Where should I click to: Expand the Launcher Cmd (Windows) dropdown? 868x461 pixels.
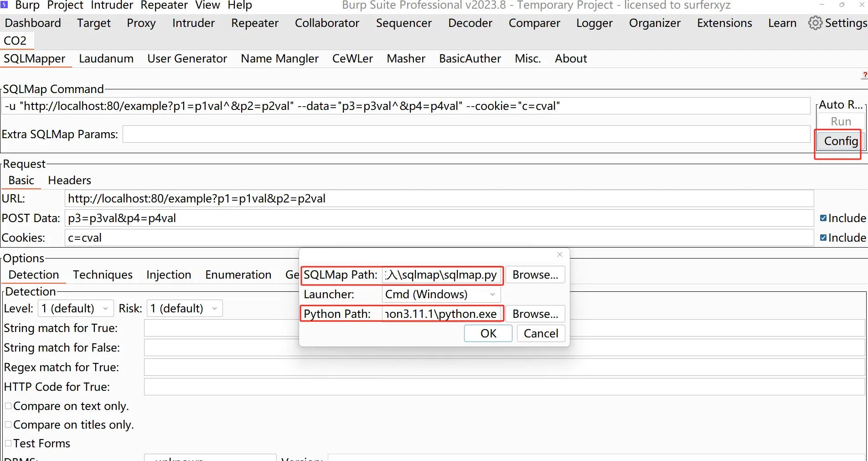(441, 294)
